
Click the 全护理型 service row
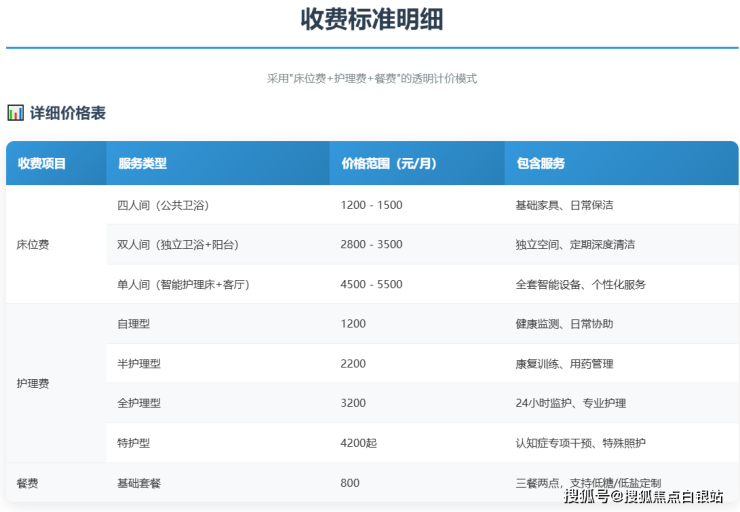(x=139, y=403)
